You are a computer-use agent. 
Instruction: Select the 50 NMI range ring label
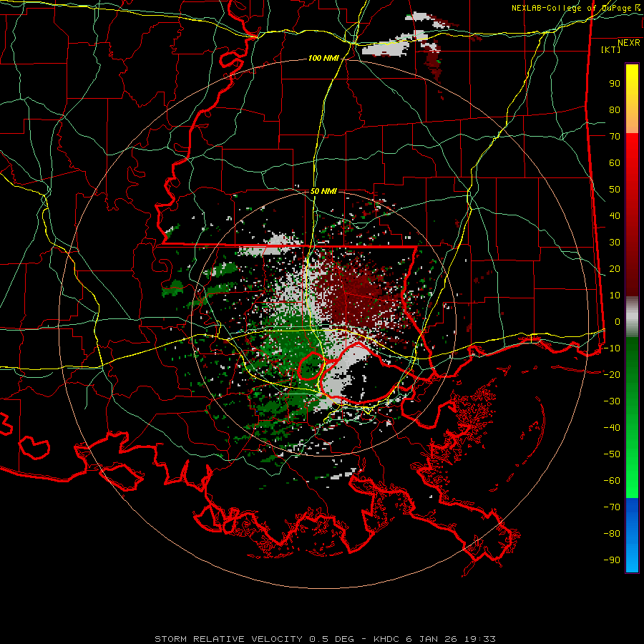click(323, 191)
